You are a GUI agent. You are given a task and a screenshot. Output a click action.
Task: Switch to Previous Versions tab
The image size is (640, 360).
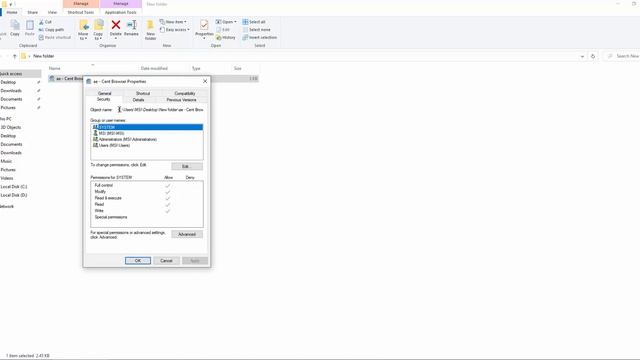181,100
